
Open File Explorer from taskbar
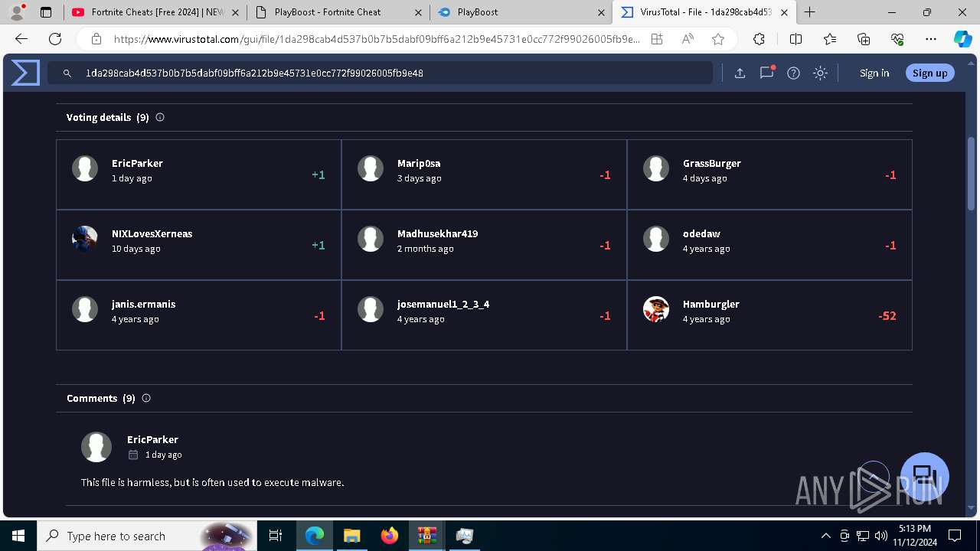(x=351, y=536)
